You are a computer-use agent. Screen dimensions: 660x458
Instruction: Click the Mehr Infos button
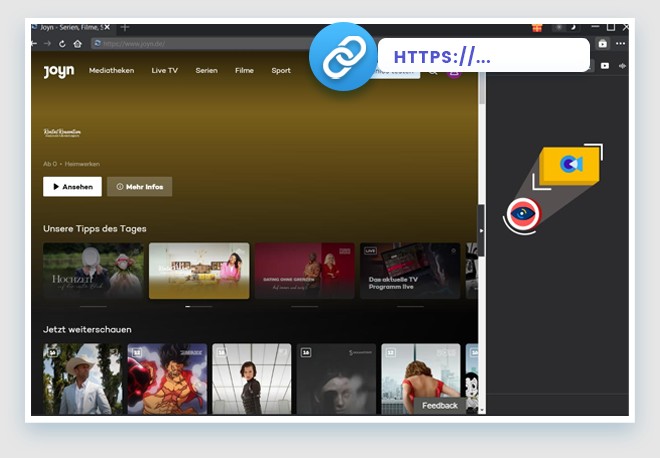(139, 186)
